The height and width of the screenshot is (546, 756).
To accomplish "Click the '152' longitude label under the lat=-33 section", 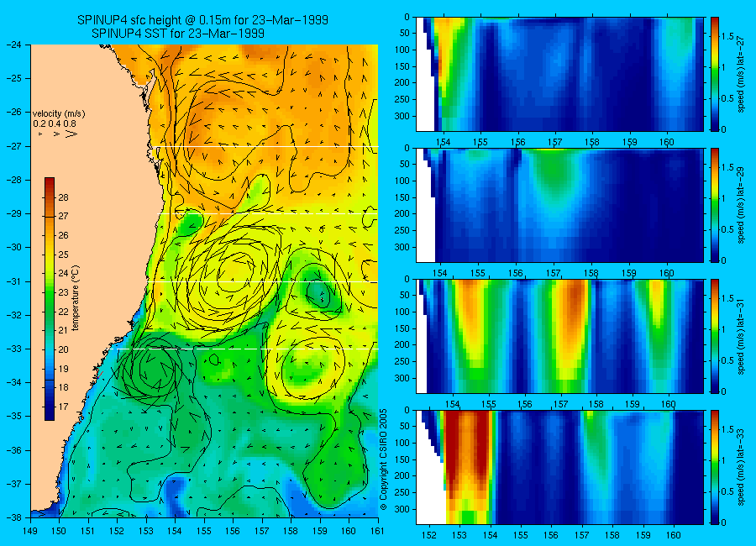I will [x=429, y=535].
